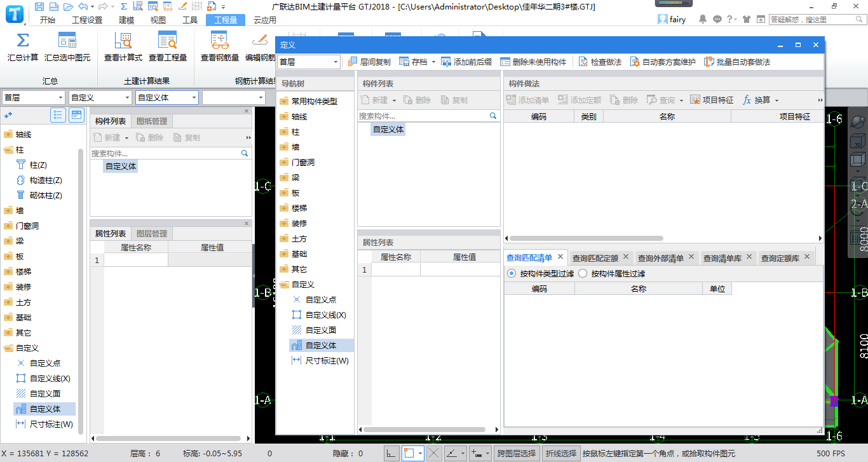The width and height of the screenshot is (868, 462).
Task: Close the 查询外部清单 tab
Action: tap(691, 257)
